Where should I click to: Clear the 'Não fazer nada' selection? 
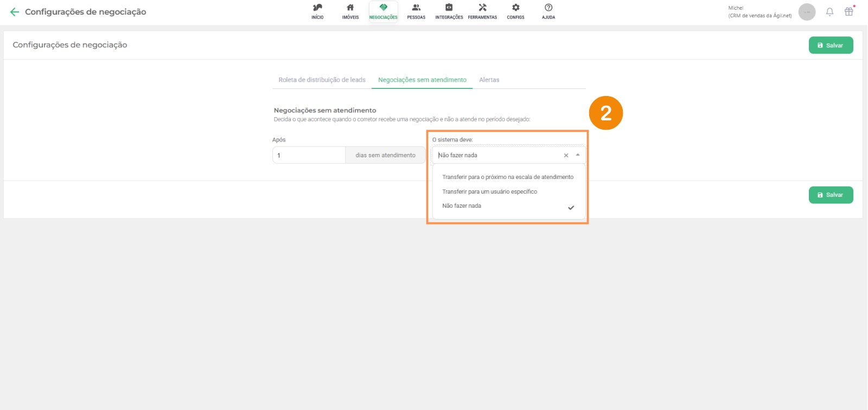[x=566, y=156]
